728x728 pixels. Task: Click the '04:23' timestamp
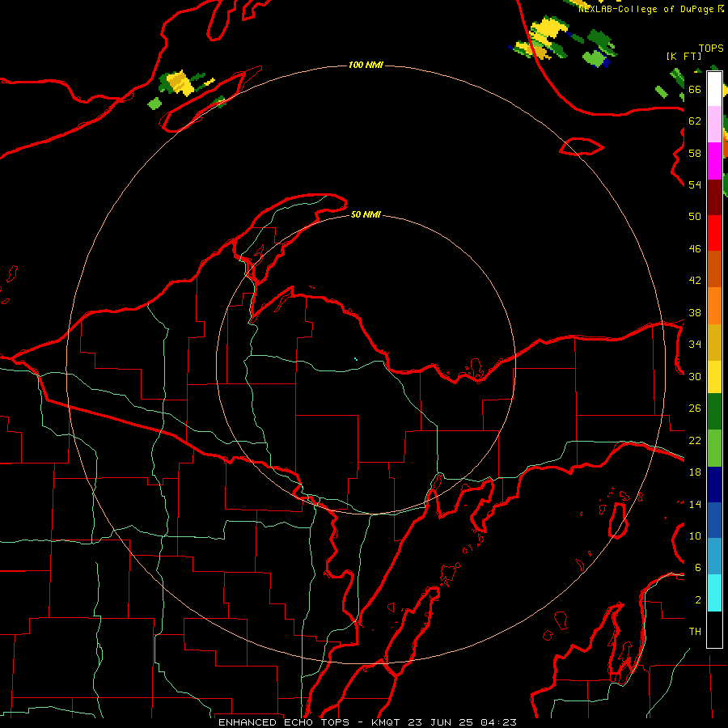point(498,722)
